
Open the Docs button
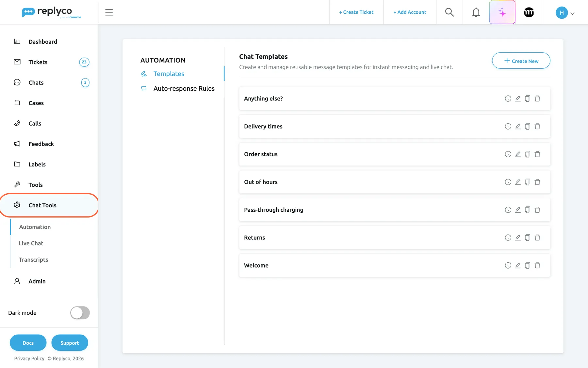pos(28,342)
